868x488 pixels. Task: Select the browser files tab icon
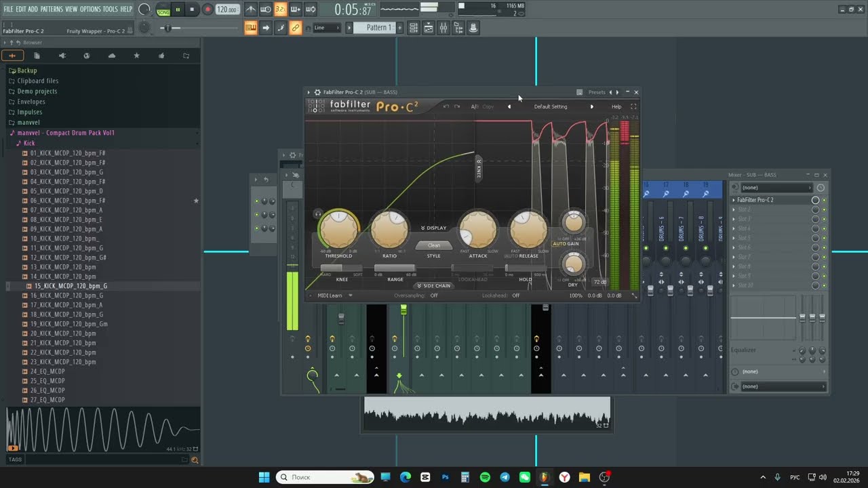coord(37,56)
